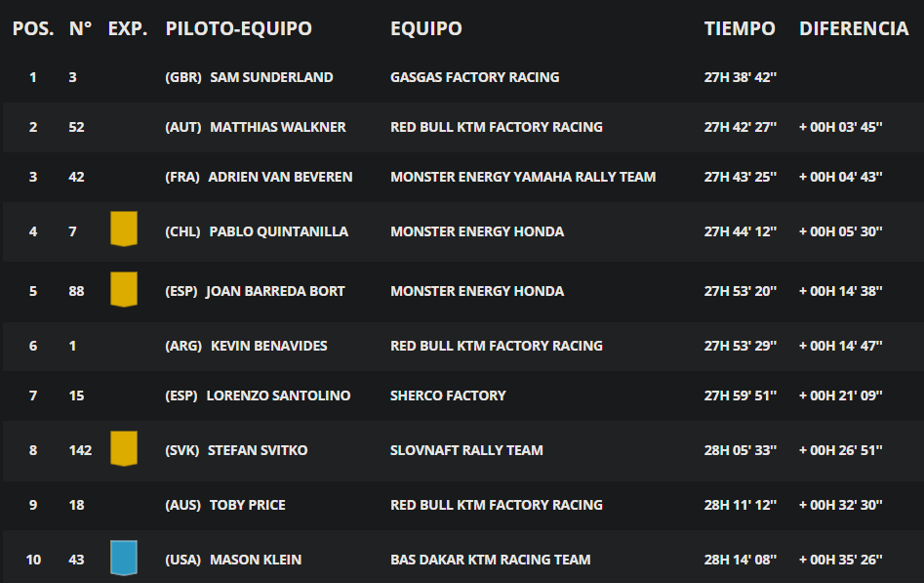Click the EQUIPO column header
Image resolution: width=924 pixels, height=583 pixels.
point(426,28)
